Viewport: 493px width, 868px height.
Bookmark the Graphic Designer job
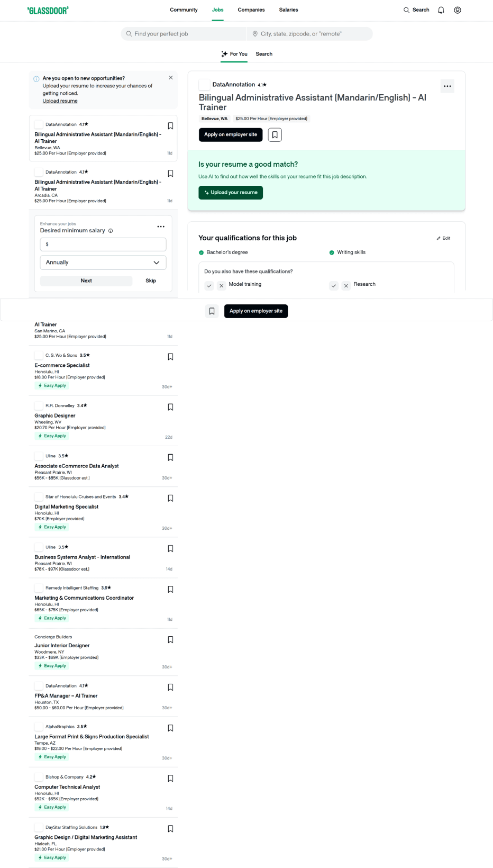click(x=170, y=407)
